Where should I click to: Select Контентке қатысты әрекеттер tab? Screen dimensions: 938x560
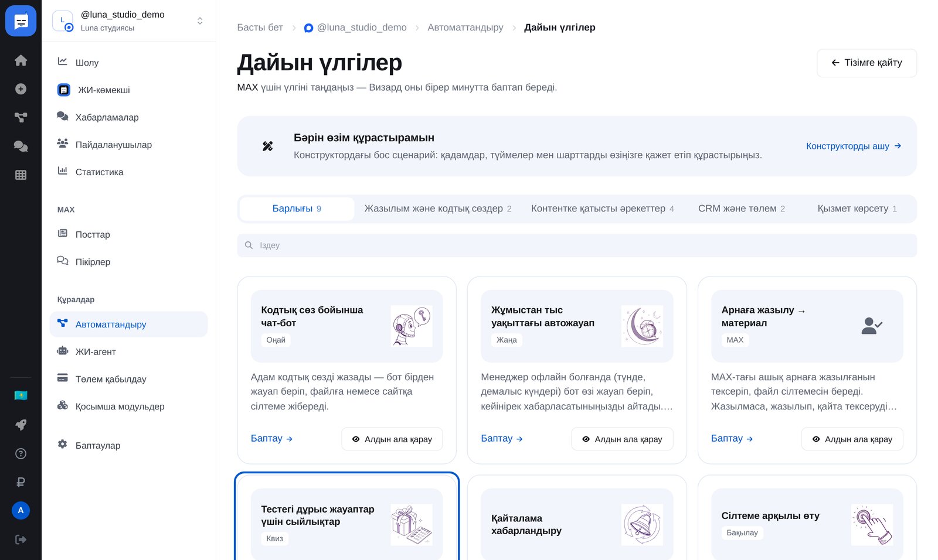tap(602, 209)
